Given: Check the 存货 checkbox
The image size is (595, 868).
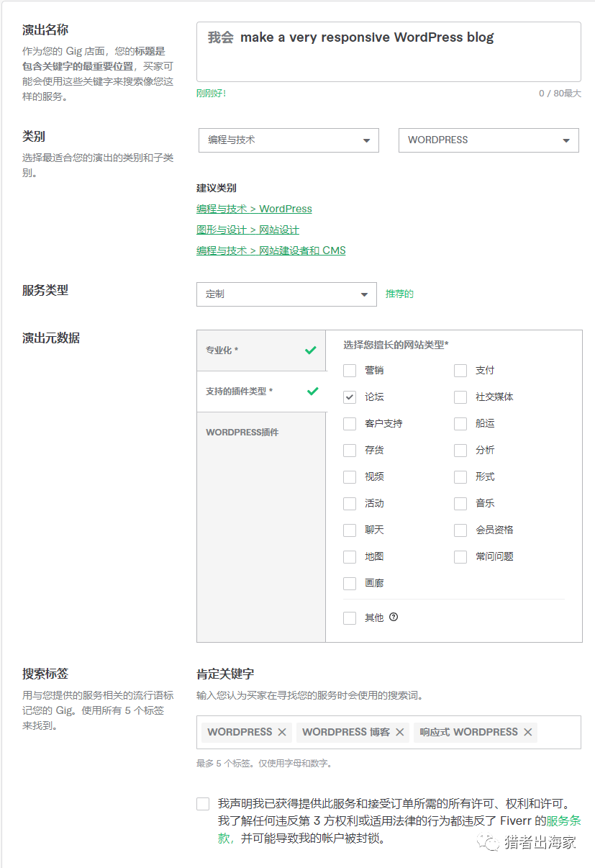Looking at the screenshot, I should click(350, 451).
